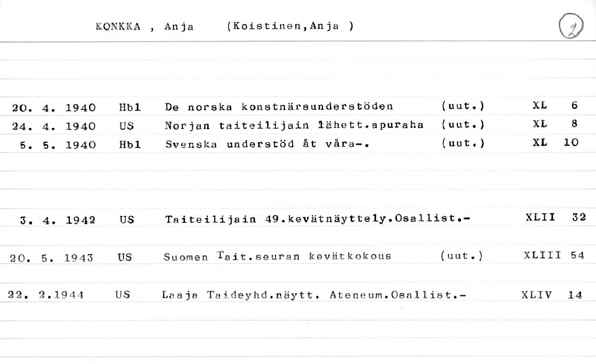This screenshot has height=364, width=596.
Task: Click the entry Laaja Taideyhd.näytt. Ateneum.Osallist.-
Action: [314, 295]
